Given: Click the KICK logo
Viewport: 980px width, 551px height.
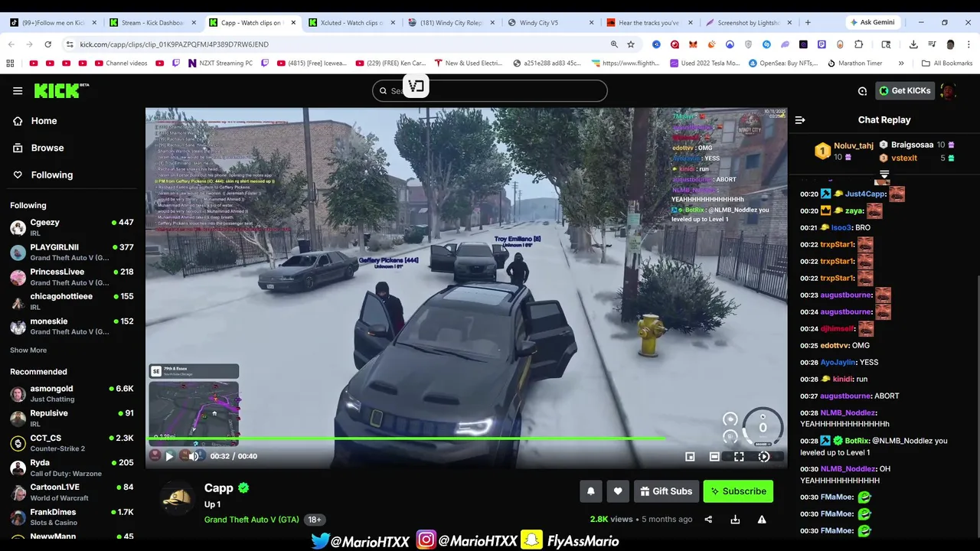Looking at the screenshot, I should tap(61, 90).
